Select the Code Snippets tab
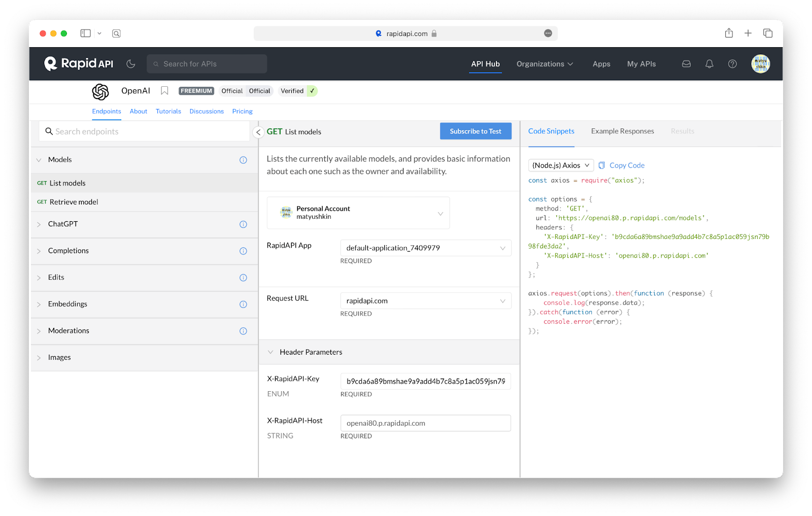Screen dimensions: 812x516 tap(551, 131)
